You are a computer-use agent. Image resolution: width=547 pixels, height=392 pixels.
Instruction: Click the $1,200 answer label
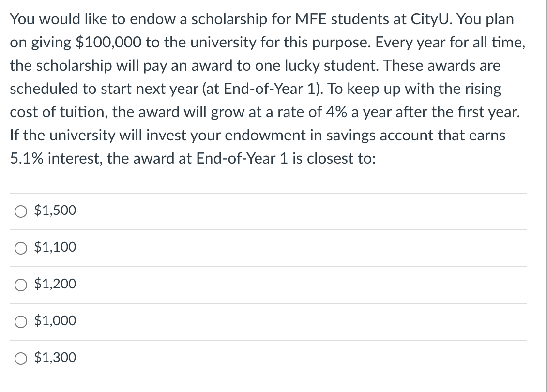coord(54,284)
